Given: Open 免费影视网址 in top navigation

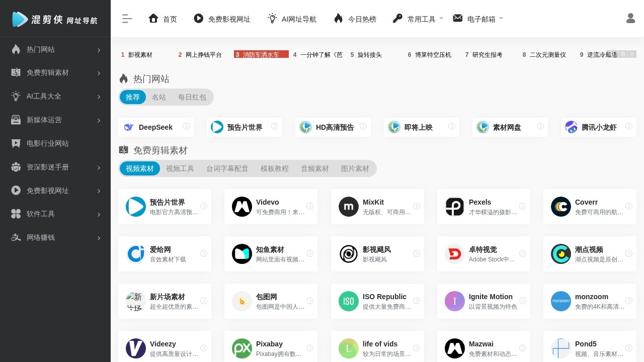Looking at the screenshot, I should point(222,19).
